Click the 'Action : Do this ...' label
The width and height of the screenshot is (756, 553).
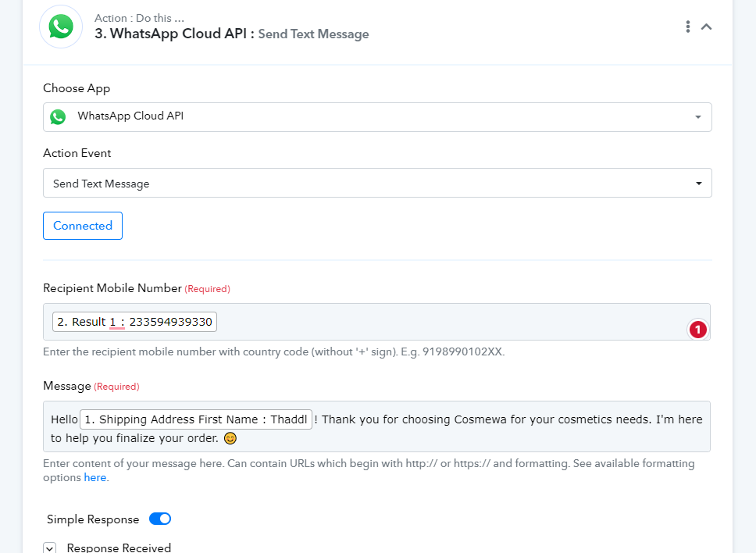click(139, 18)
